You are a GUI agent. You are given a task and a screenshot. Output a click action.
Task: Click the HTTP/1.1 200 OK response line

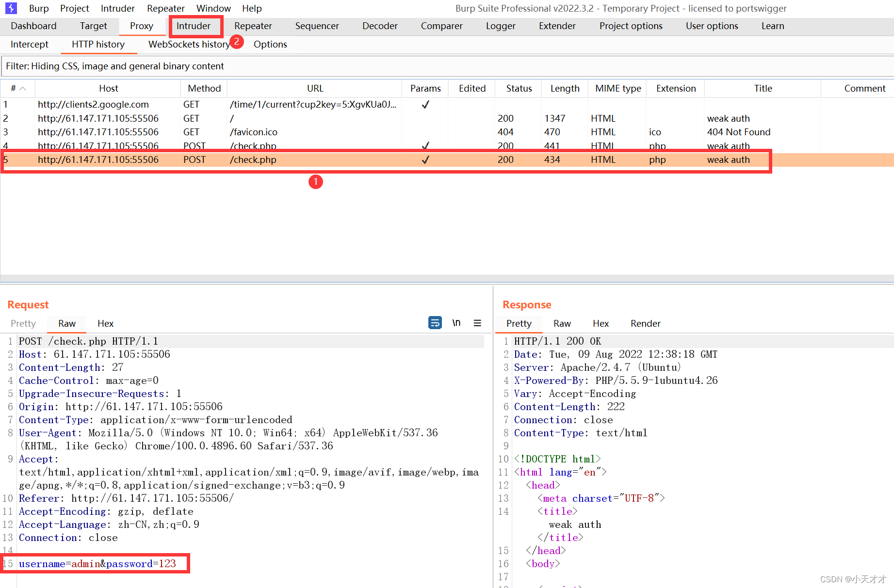(557, 341)
